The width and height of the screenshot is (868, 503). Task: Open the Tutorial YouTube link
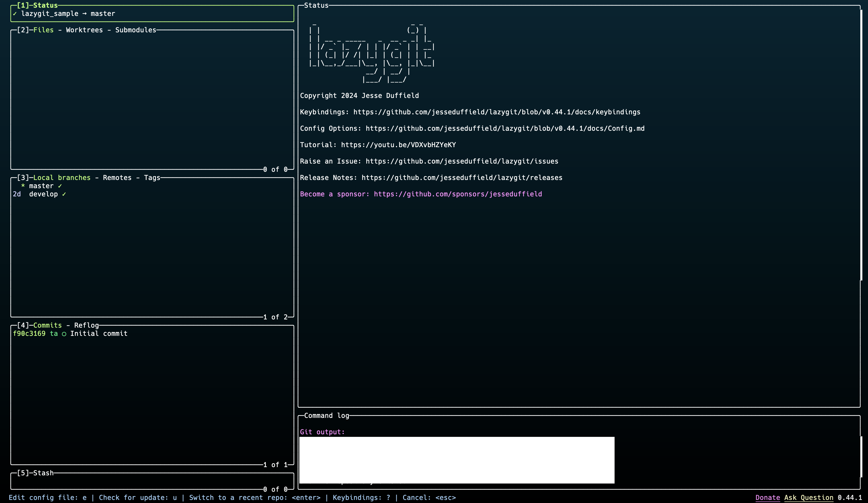click(x=399, y=145)
